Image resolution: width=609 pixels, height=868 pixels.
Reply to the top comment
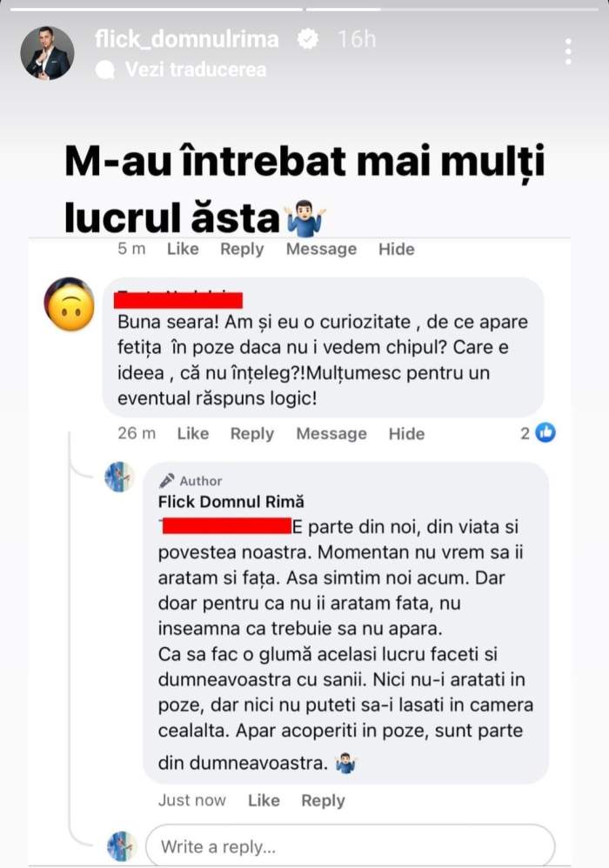[x=242, y=249]
